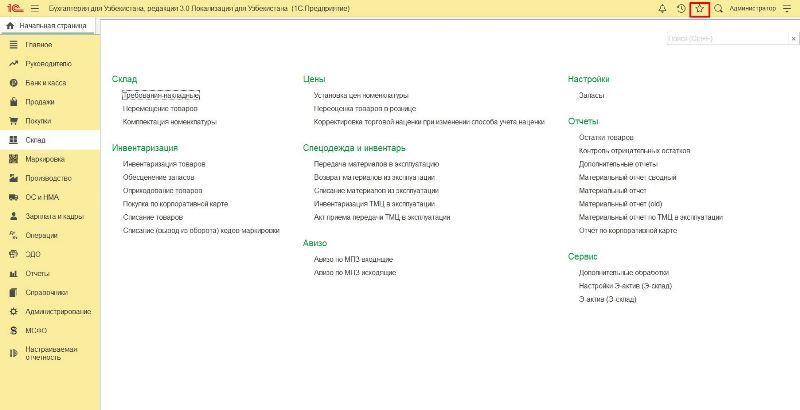Open Требование-накладная link
Viewport: 800px width, 410px height.
pyautogui.click(x=162, y=95)
